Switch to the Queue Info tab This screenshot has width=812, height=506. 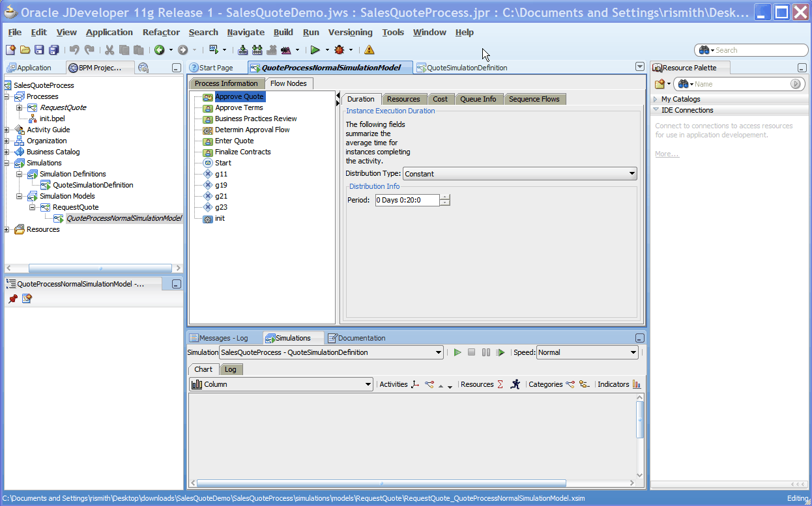tap(478, 99)
